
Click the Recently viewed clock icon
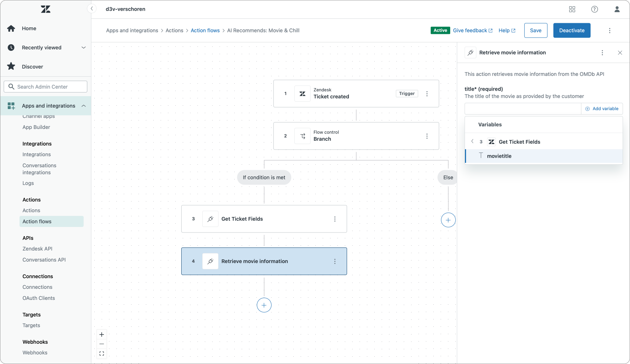pos(11,48)
